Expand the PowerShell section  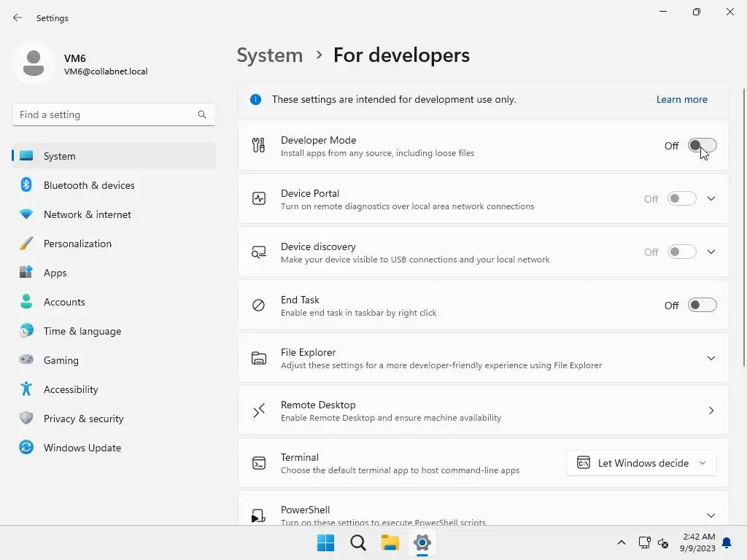[x=711, y=516]
